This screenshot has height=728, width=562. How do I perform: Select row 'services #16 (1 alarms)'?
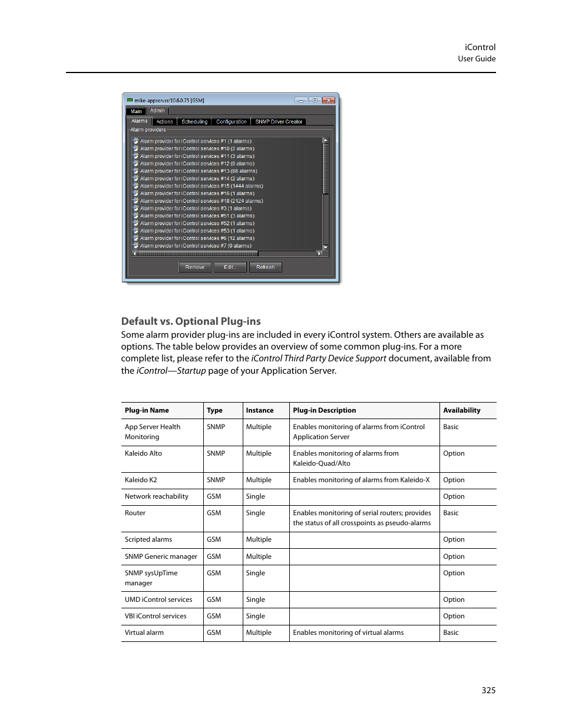click(227, 193)
